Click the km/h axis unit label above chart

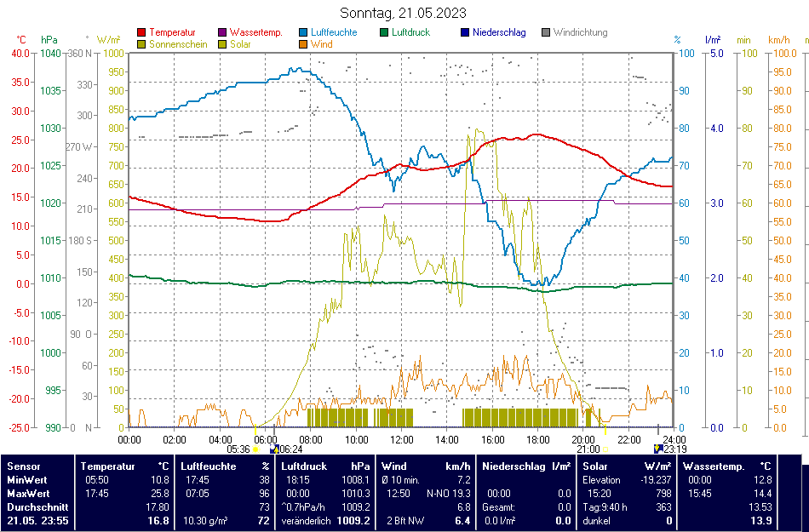(779, 40)
